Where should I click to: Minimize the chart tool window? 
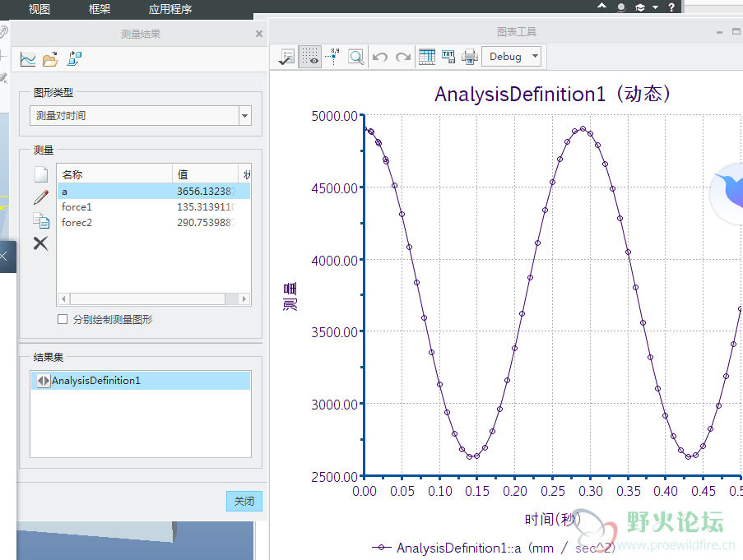pyautogui.click(x=719, y=32)
